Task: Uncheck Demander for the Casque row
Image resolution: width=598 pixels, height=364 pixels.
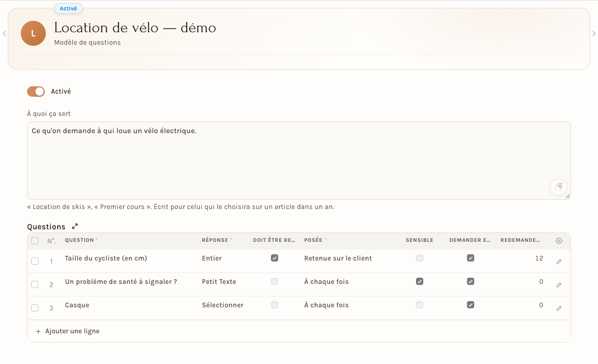Action: coord(471,305)
